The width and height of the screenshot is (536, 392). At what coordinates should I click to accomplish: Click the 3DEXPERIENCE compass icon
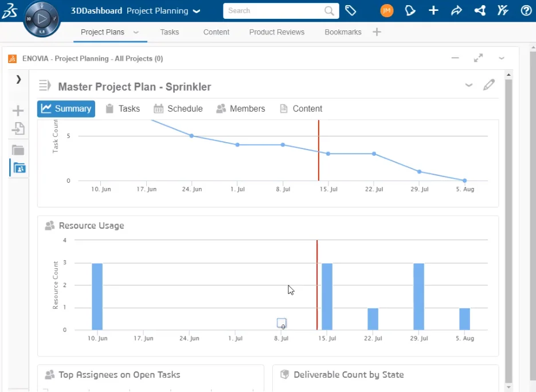tap(42, 19)
